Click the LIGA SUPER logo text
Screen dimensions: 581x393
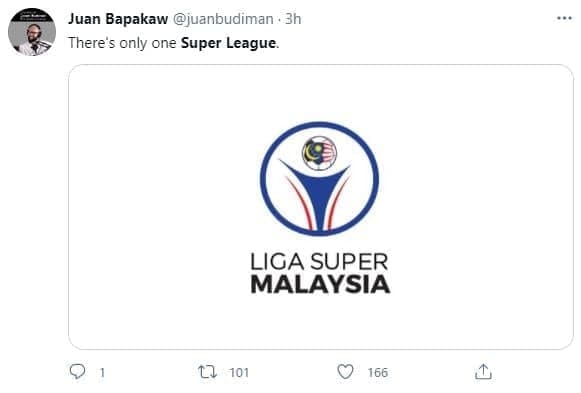(x=319, y=262)
